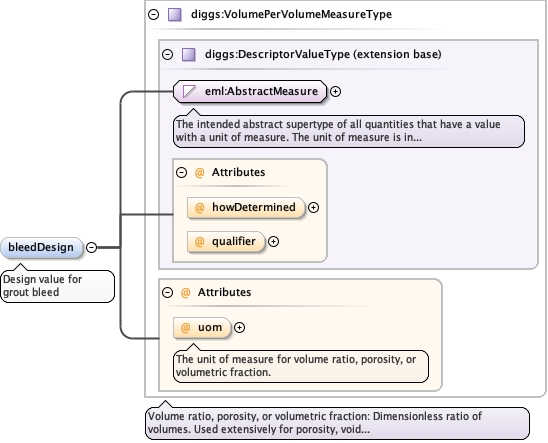548x443 pixels.
Task: Click the @ icon of uom attribute
Action: click(x=185, y=327)
